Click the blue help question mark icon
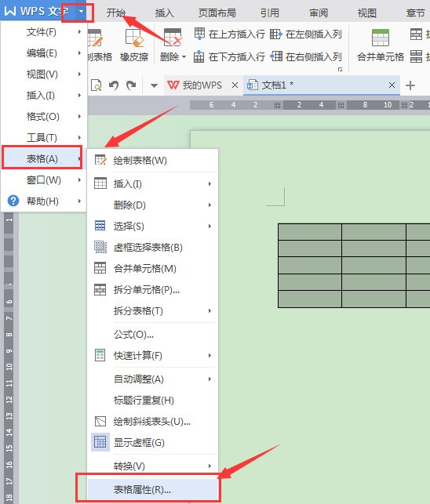430x504 pixels. pyautogui.click(x=13, y=201)
